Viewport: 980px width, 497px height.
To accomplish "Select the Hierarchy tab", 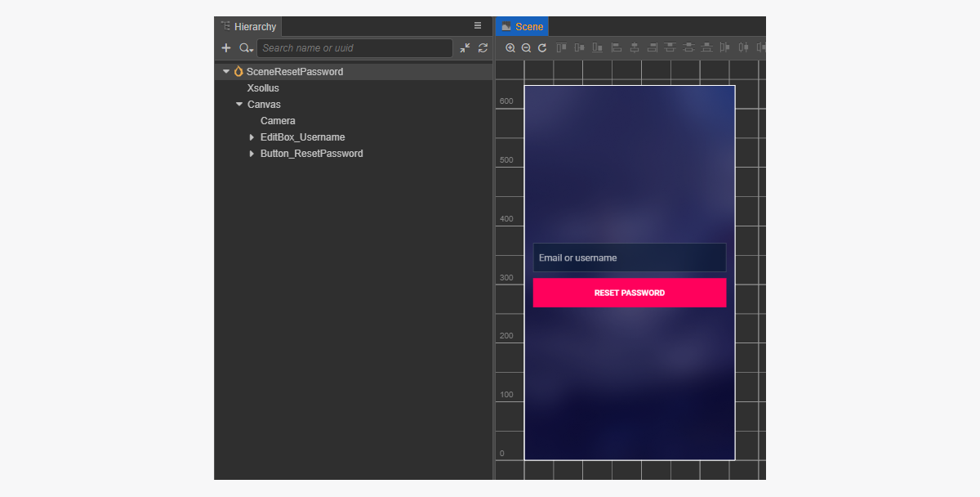I will tap(248, 27).
